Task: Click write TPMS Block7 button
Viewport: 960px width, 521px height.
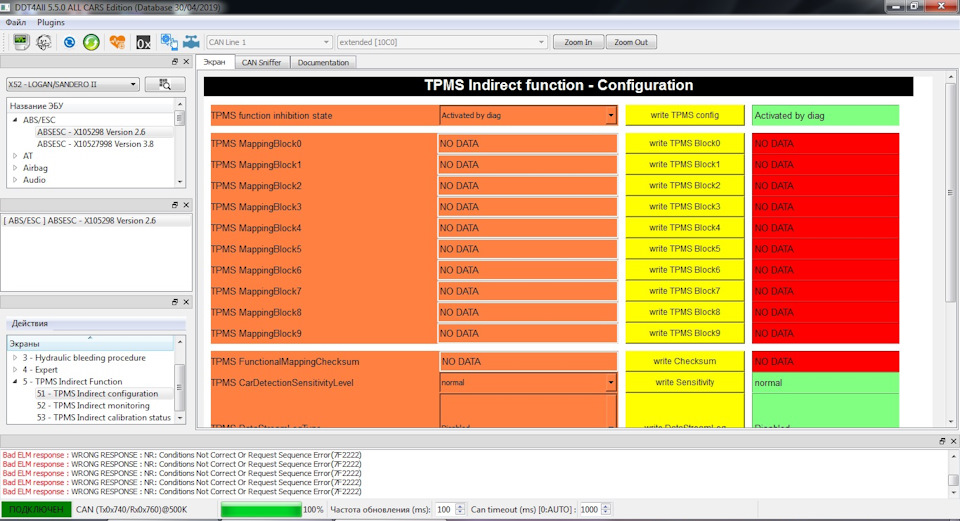Action: click(684, 291)
